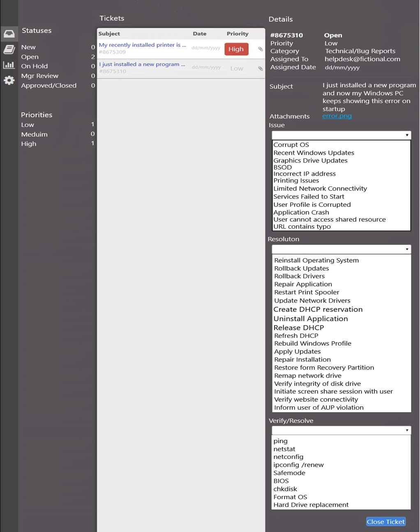Pick Safemode from Verify/Resolve list
Image resolution: width=420 pixels, height=532 pixels.
click(x=289, y=473)
